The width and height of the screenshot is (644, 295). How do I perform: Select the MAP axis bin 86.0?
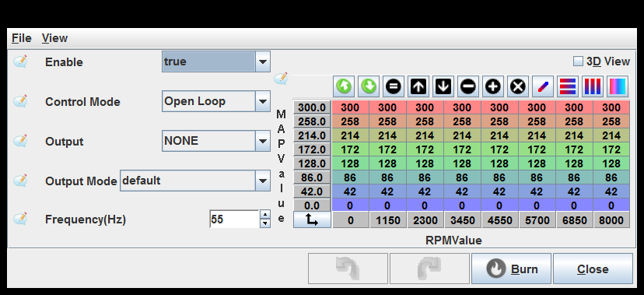click(312, 177)
